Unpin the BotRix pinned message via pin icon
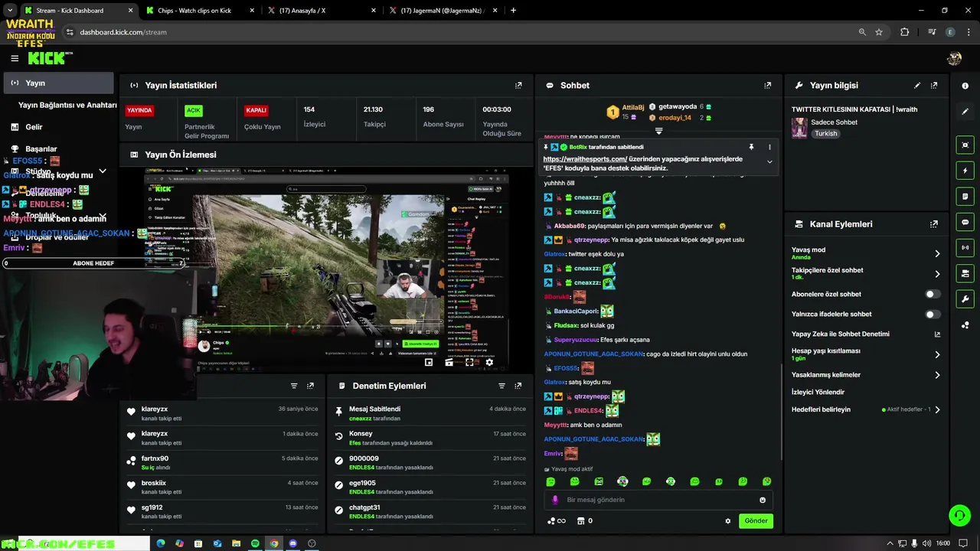Image resolution: width=980 pixels, height=551 pixels. (x=751, y=146)
